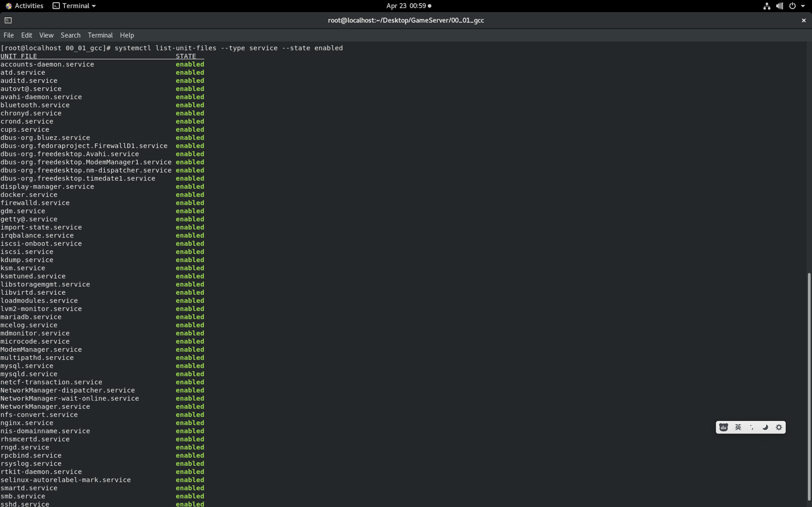Click the terminal icon in the window titlebar

[x=8, y=20]
